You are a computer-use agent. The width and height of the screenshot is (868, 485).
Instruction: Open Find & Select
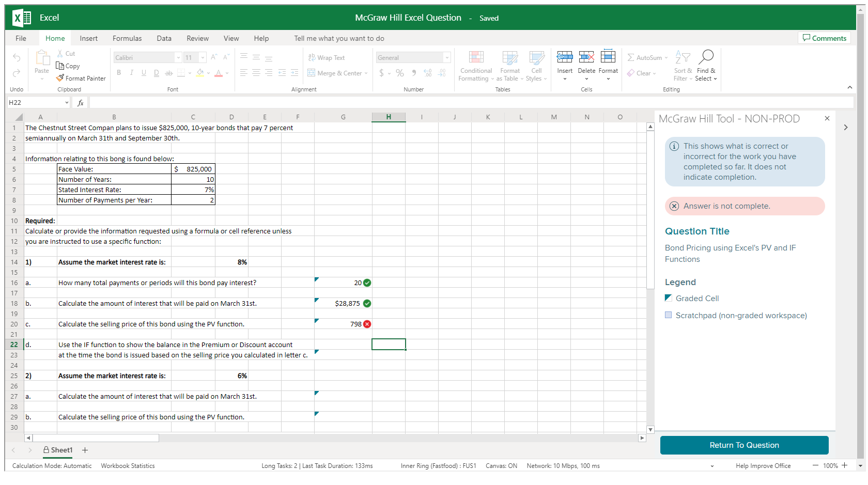pos(706,66)
